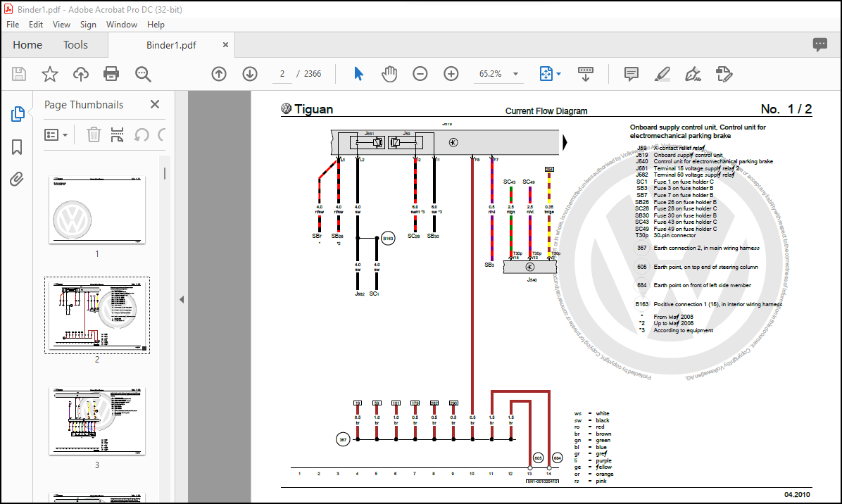Add the file to starred favorites
The width and height of the screenshot is (842, 504).
[50, 74]
